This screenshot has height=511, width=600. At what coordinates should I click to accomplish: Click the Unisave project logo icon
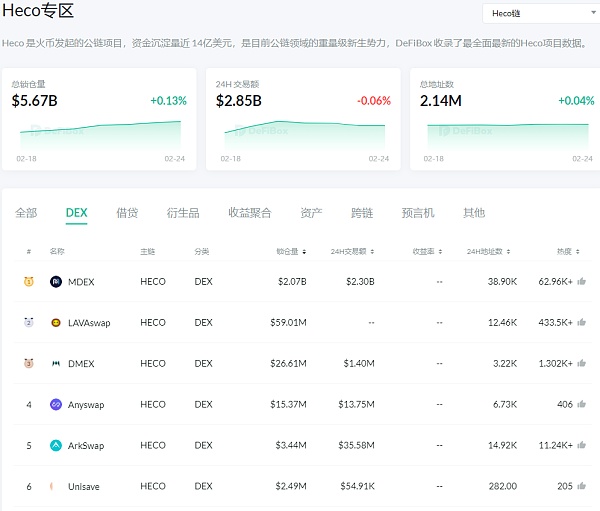pyautogui.click(x=56, y=486)
